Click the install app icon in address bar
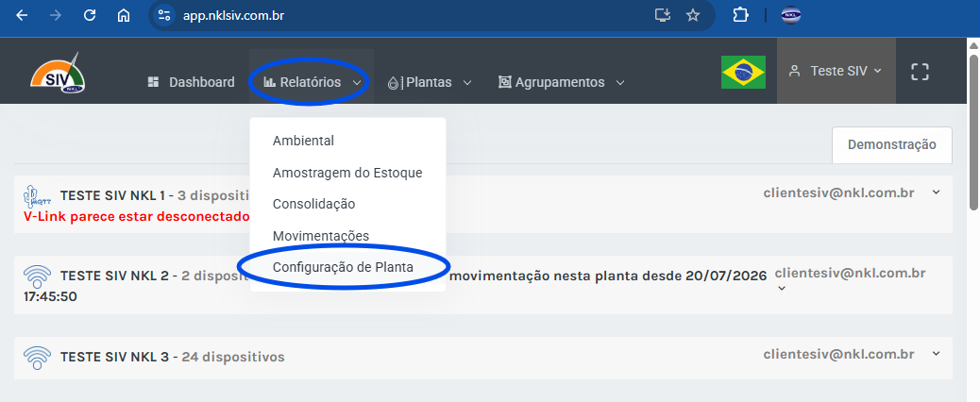The image size is (980, 402). 663,16
